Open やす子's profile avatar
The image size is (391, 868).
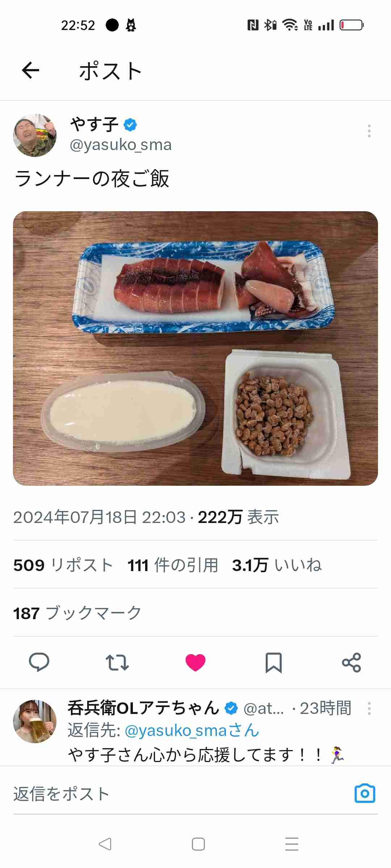pyautogui.click(x=35, y=135)
